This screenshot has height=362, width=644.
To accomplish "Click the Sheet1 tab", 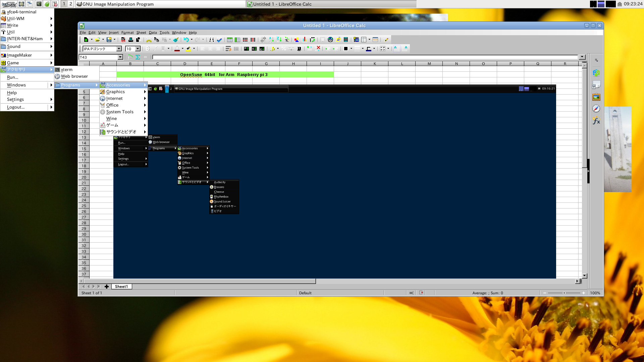I will coord(121,287).
